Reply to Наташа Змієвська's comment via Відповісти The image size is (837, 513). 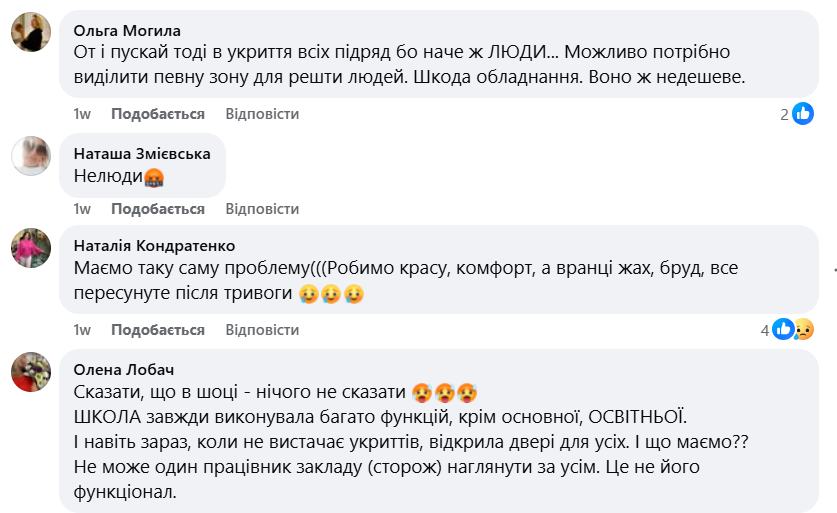[262, 209]
